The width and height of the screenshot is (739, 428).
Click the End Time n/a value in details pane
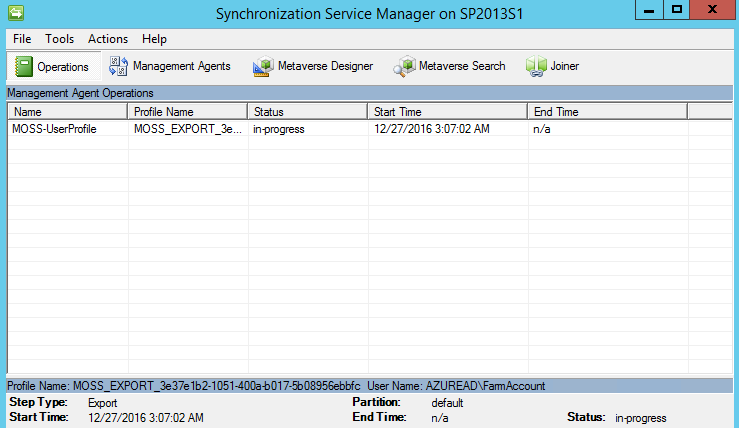click(439, 418)
